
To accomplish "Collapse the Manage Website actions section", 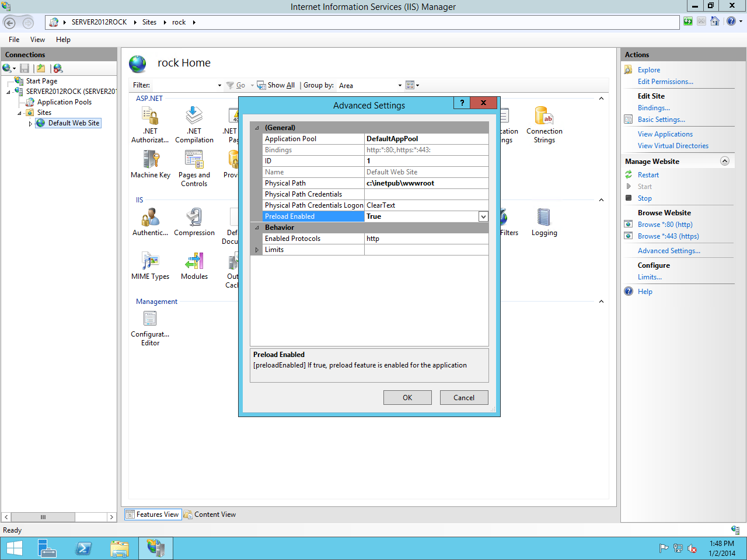I will (x=725, y=161).
